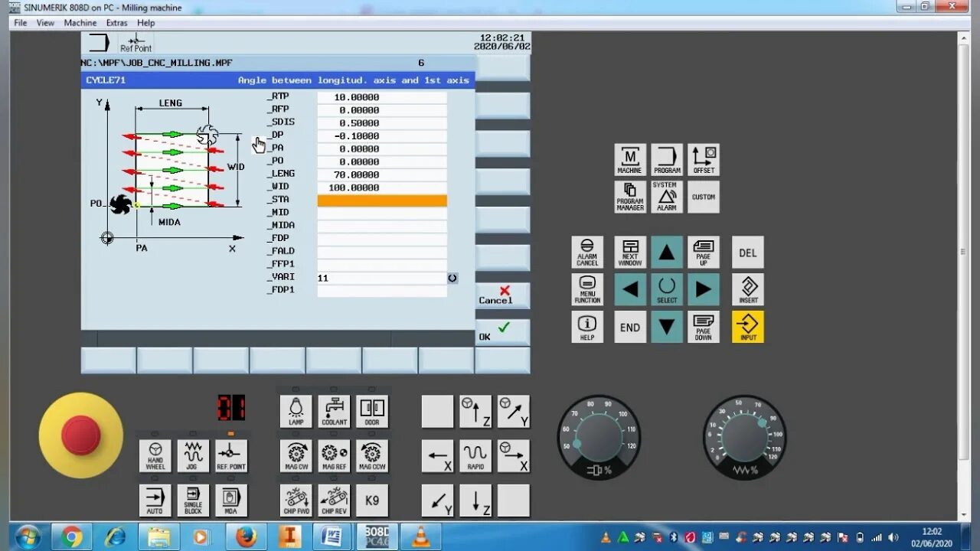Open the Help menu
The width and height of the screenshot is (980, 551).
pos(145,23)
